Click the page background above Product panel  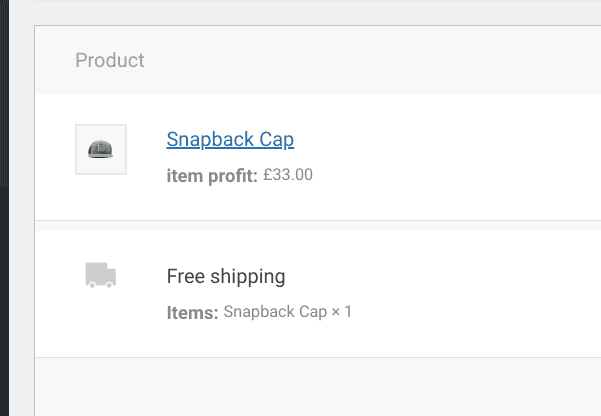(300, 12)
